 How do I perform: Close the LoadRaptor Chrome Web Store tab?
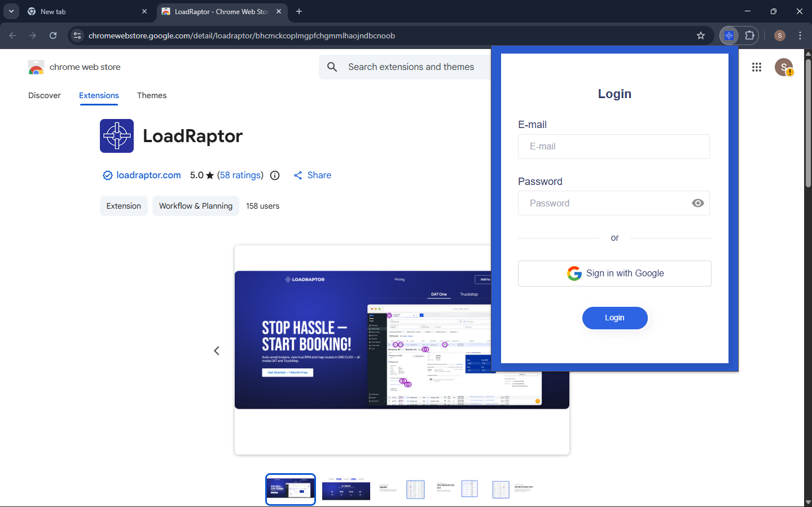[x=279, y=11]
